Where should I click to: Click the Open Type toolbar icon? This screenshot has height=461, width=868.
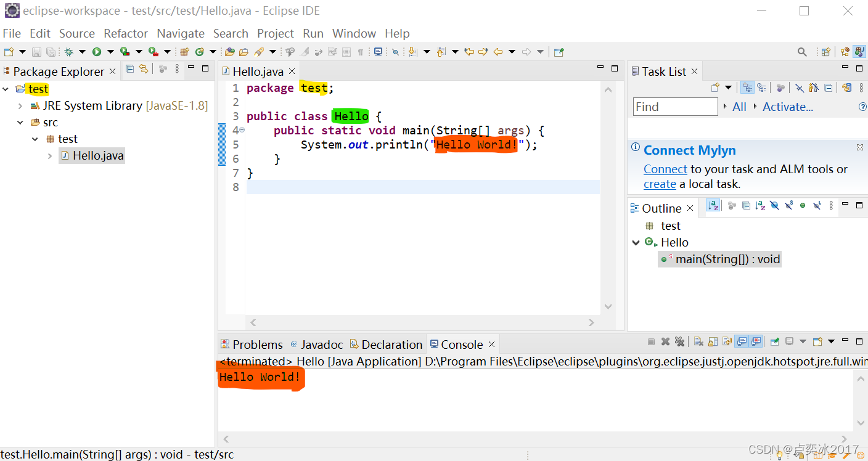coord(229,52)
